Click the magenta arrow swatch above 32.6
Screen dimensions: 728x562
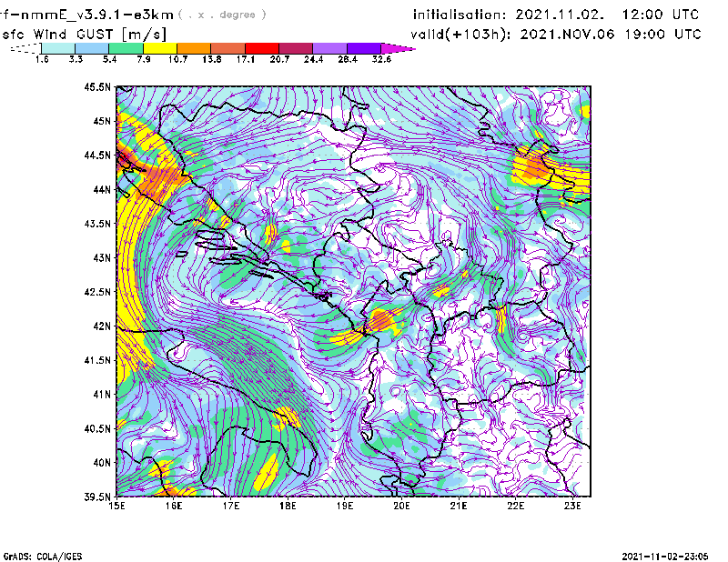(398, 48)
